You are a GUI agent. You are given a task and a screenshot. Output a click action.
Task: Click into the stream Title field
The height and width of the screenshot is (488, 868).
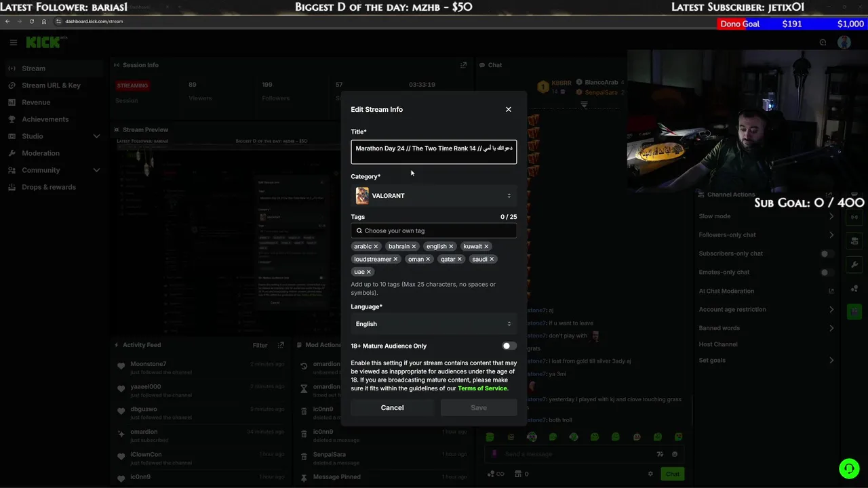point(434,152)
